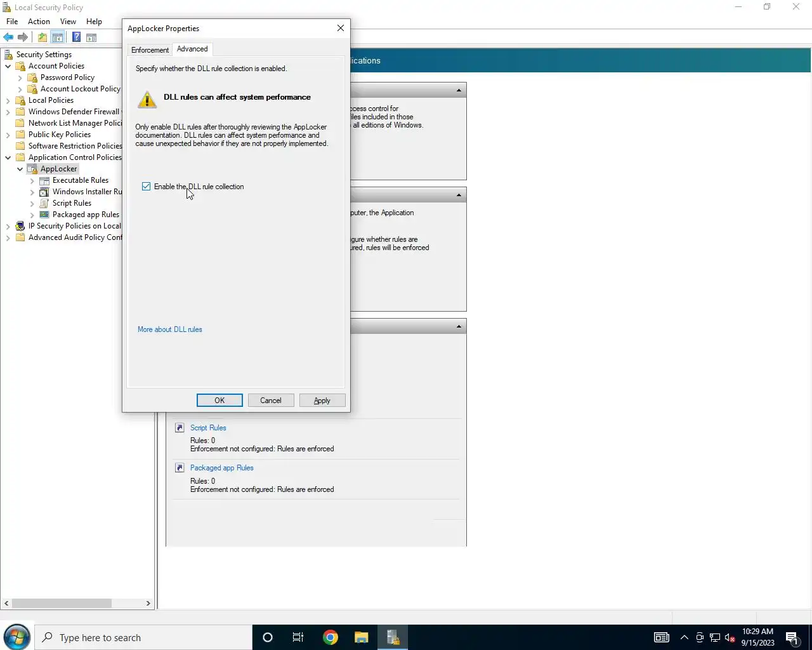
Task: Click the Up one level folder icon
Action: (43, 37)
